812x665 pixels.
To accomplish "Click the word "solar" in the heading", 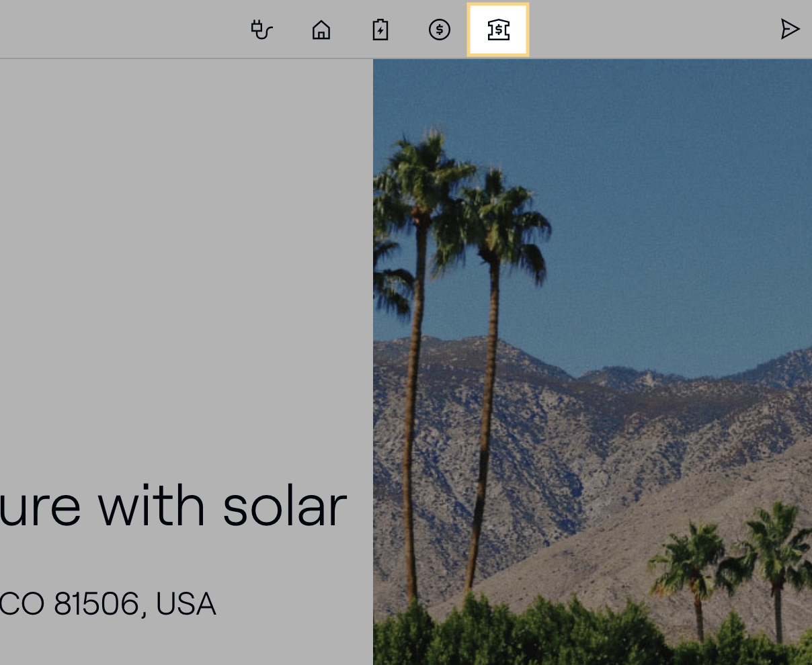I will pos(284,506).
